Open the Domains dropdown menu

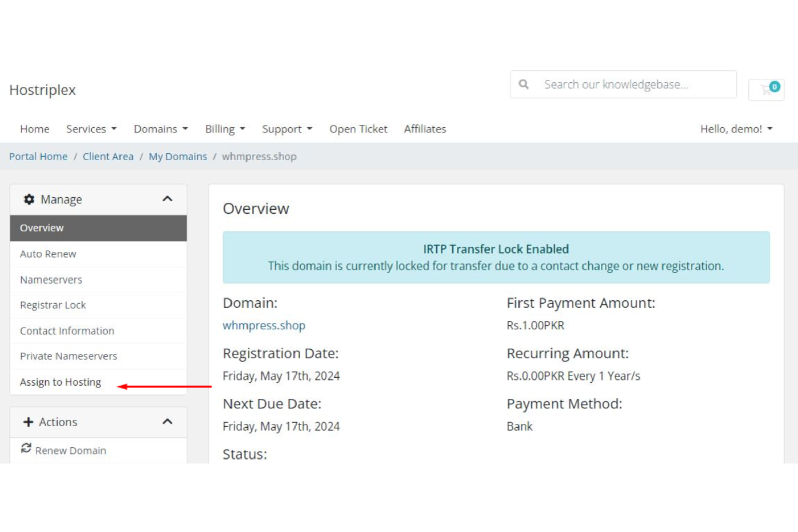(x=161, y=129)
